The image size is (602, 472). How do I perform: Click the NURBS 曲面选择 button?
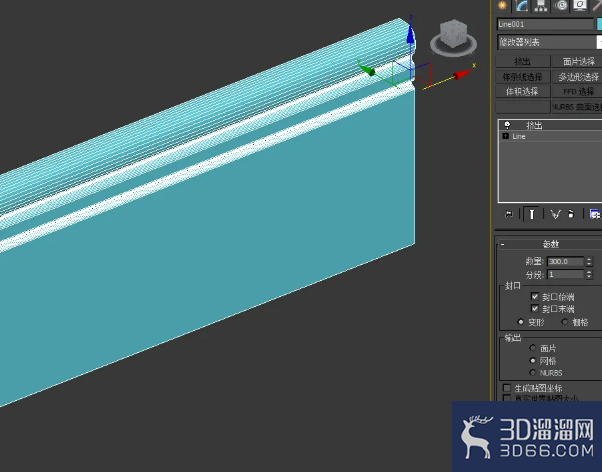point(577,106)
